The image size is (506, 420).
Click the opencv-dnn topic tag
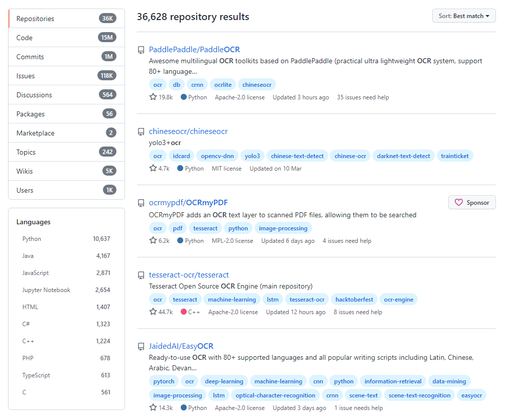click(217, 156)
